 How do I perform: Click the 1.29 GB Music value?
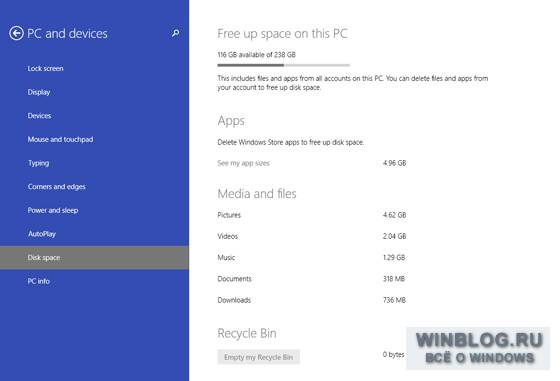pyautogui.click(x=394, y=257)
